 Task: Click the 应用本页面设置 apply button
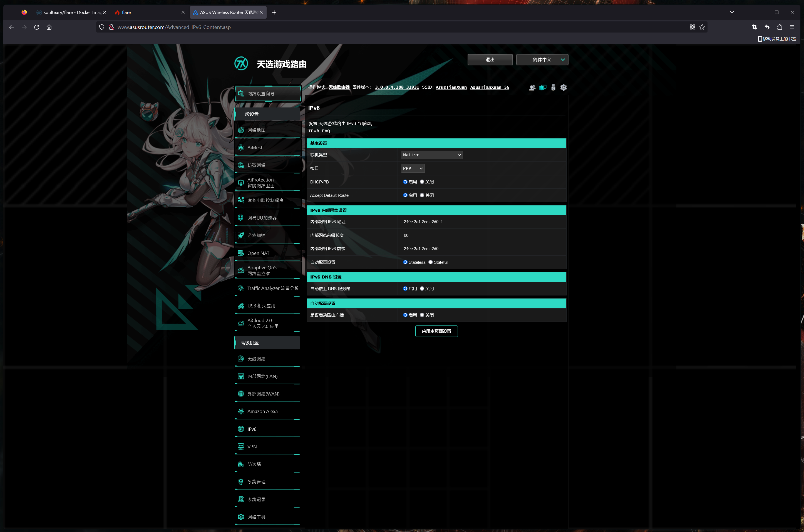tap(436, 331)
